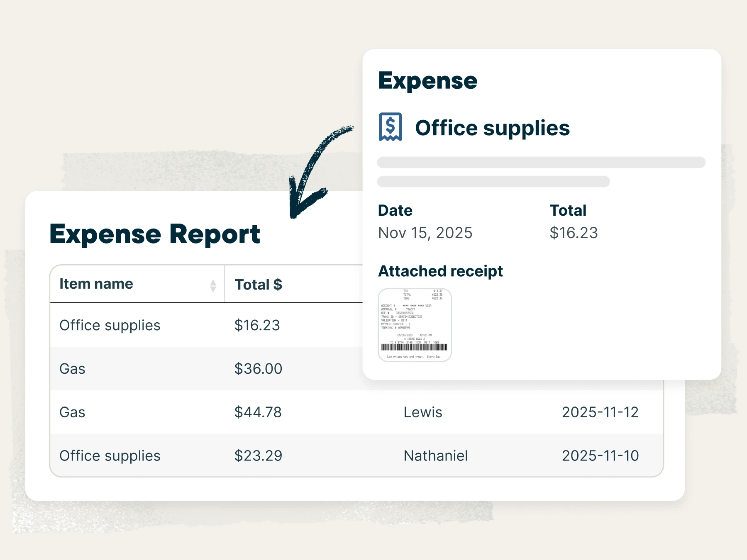
Task: Collapse the Expense detail card
Action: pos(428,80)
